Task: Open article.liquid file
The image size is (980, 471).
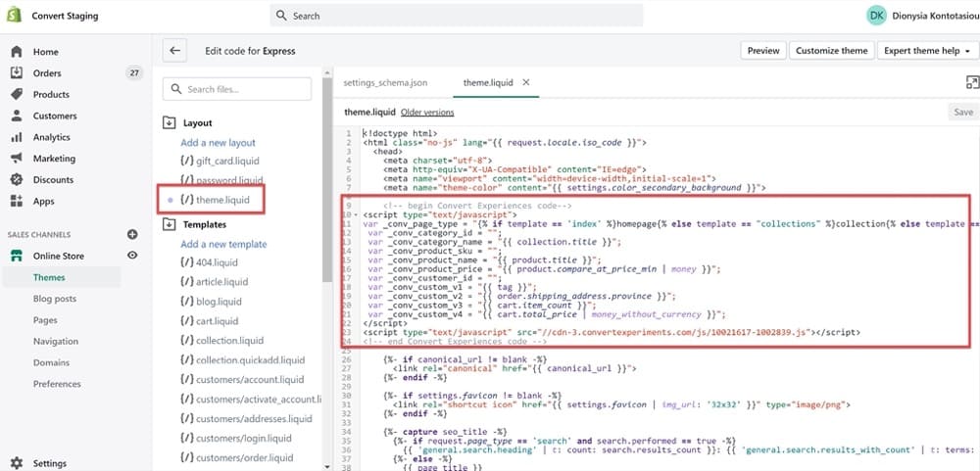Action: point(214,282)
